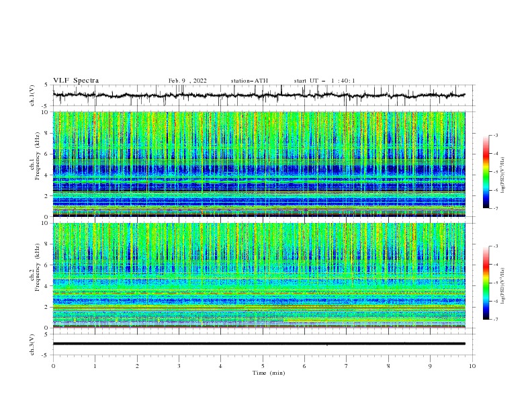The height and width of the screenshot is (411, 532).
Task: Click the "6" tick on the time axis
Action: 304,366
